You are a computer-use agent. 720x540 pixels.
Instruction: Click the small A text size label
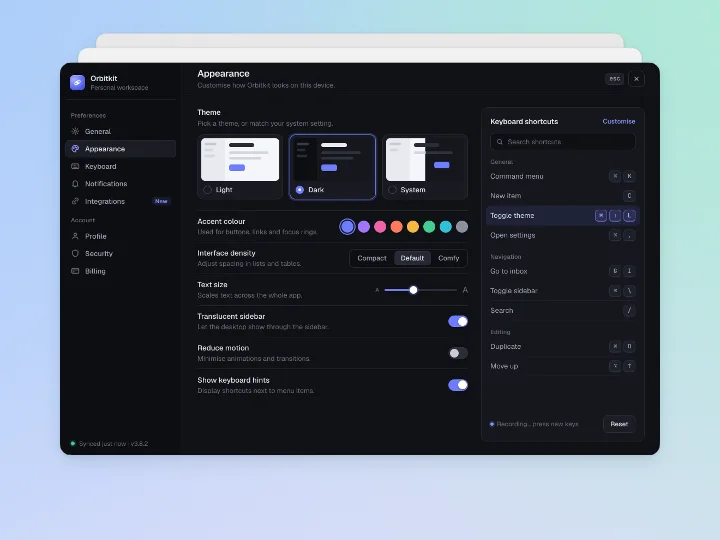click(x=377, y=290)
